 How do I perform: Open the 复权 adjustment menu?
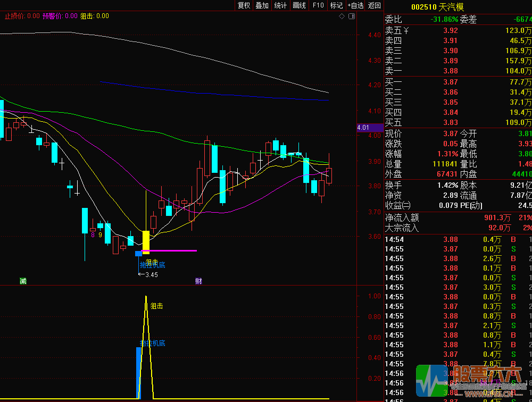tap(244, 5)
